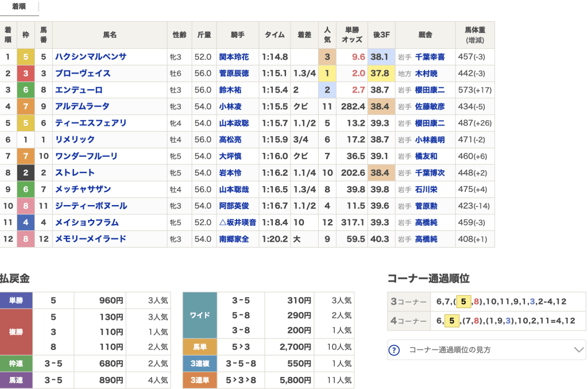Open trainer 高橋純 in メイショウフラム row
The image size is (588, 389).
pyautogui.click(x=426, y=222)
